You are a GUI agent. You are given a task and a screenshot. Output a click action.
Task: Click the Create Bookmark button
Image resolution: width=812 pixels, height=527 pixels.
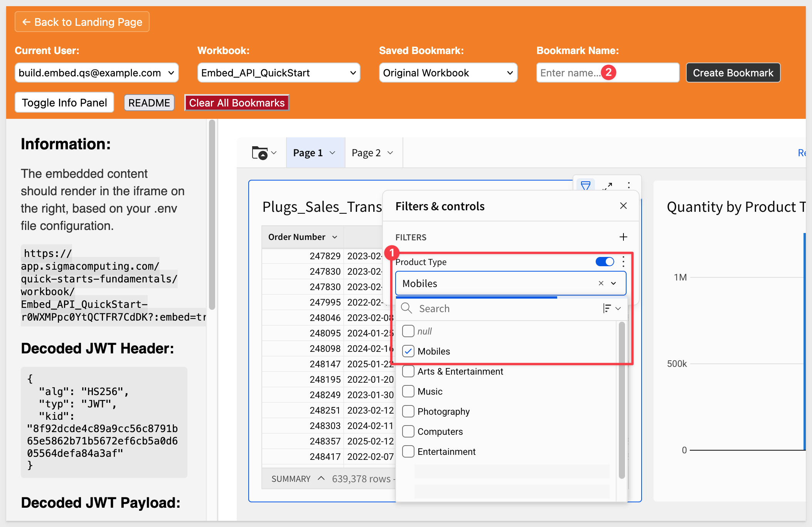733,73
